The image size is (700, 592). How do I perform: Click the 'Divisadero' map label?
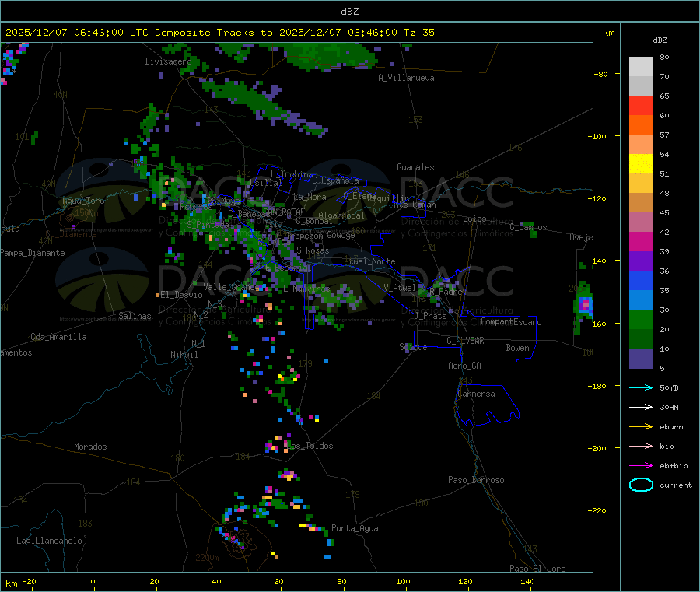click(168, 61)
